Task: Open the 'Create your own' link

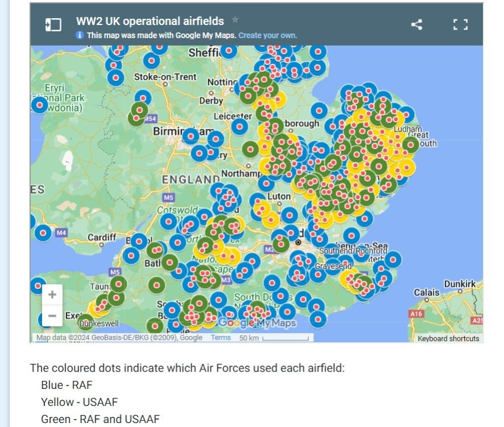Action: coord(267,35)
